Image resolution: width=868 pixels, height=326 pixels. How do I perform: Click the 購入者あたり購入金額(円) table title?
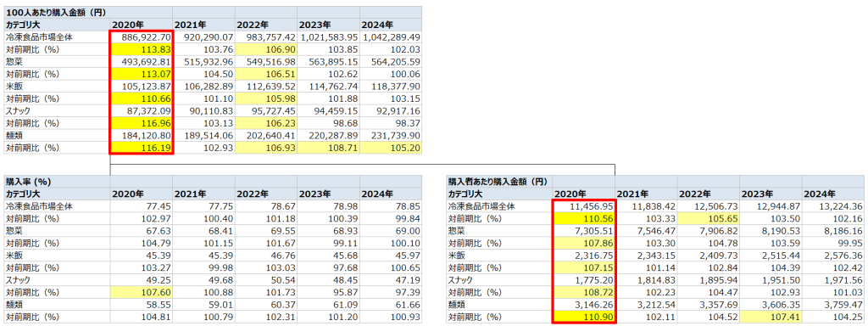coord(499,182)
